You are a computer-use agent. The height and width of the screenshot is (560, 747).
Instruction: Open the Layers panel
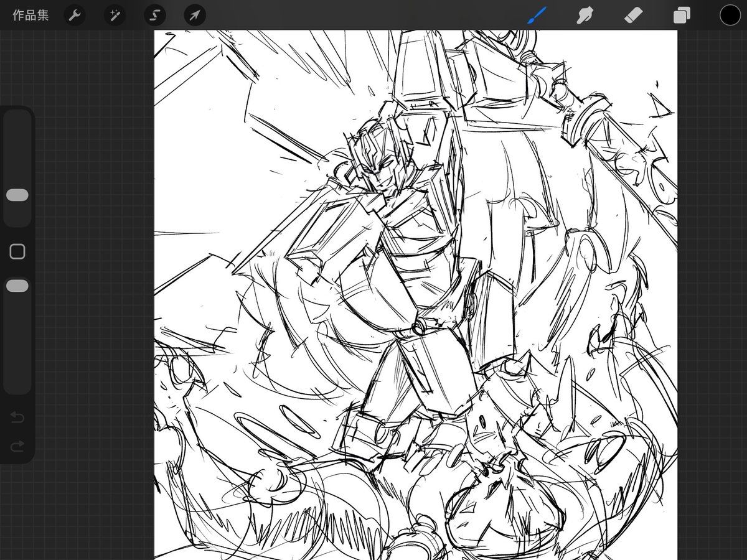[682, 15]
